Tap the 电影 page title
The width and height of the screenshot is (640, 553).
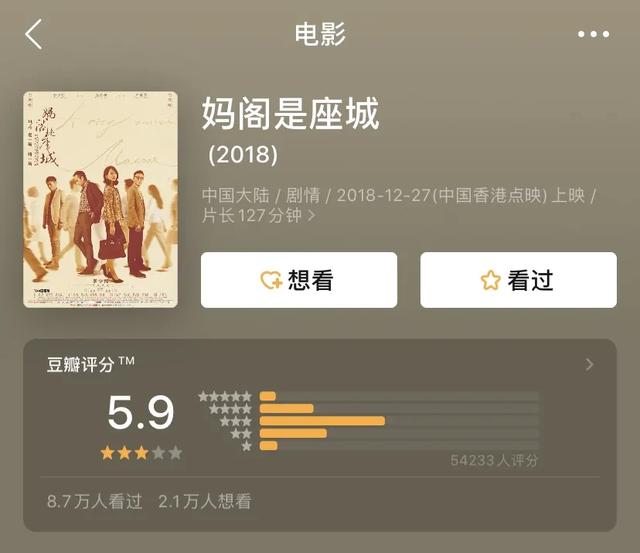320,34
